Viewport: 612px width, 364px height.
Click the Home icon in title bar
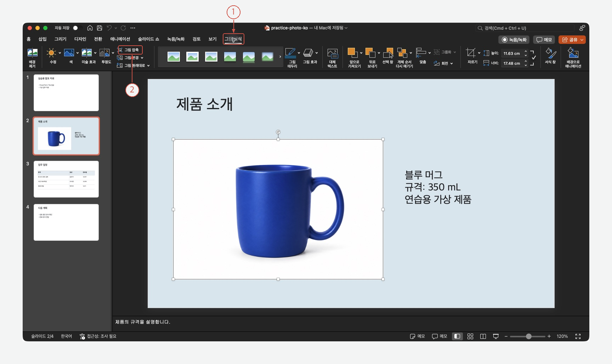click(x=90, y=28)
